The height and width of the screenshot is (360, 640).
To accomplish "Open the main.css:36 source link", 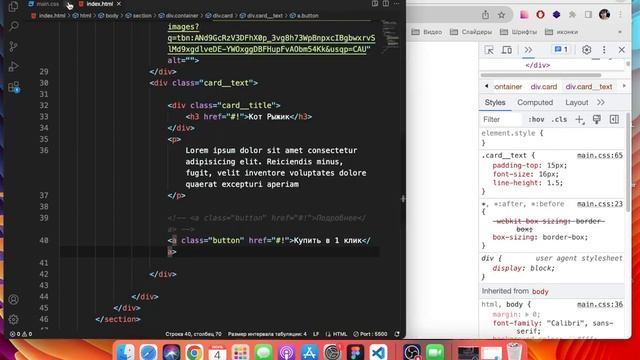I will click(600, 304).
